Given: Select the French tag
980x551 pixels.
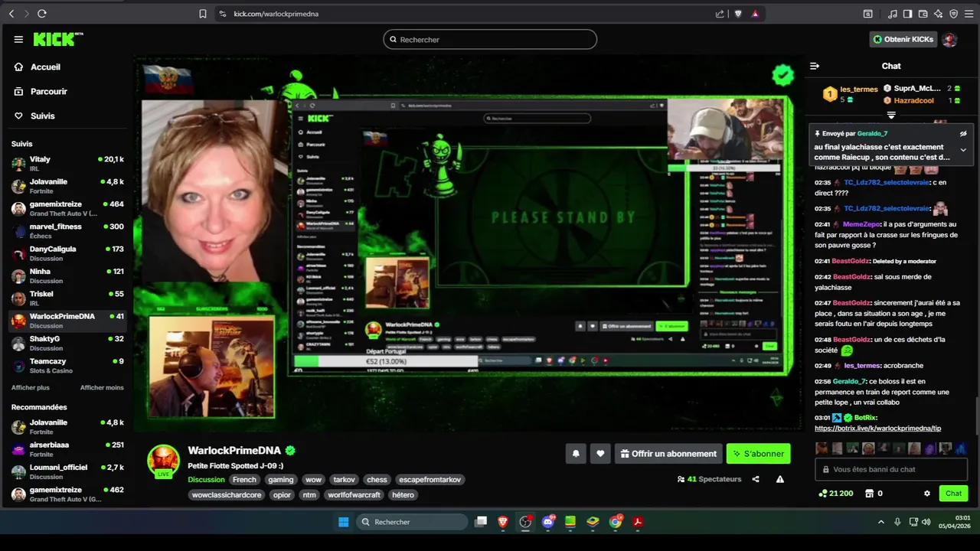Looking at the screenshot, I should [244, 480].
